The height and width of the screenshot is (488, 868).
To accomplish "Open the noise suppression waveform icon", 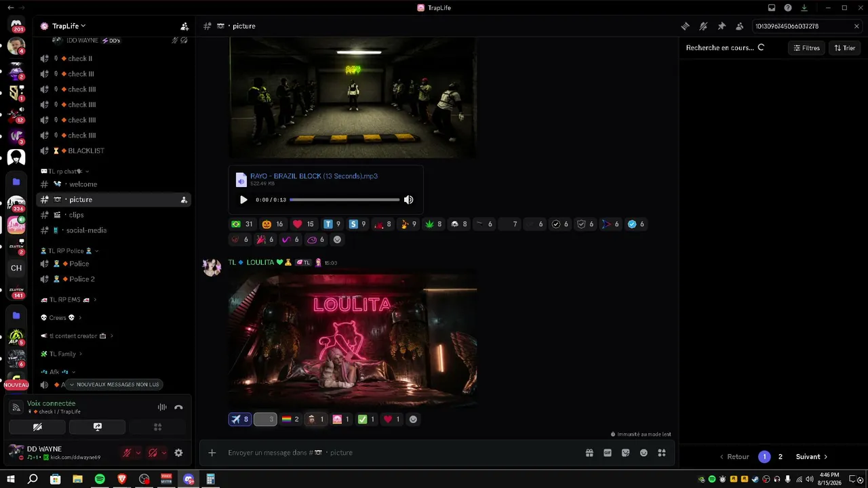I will point(162,407).
